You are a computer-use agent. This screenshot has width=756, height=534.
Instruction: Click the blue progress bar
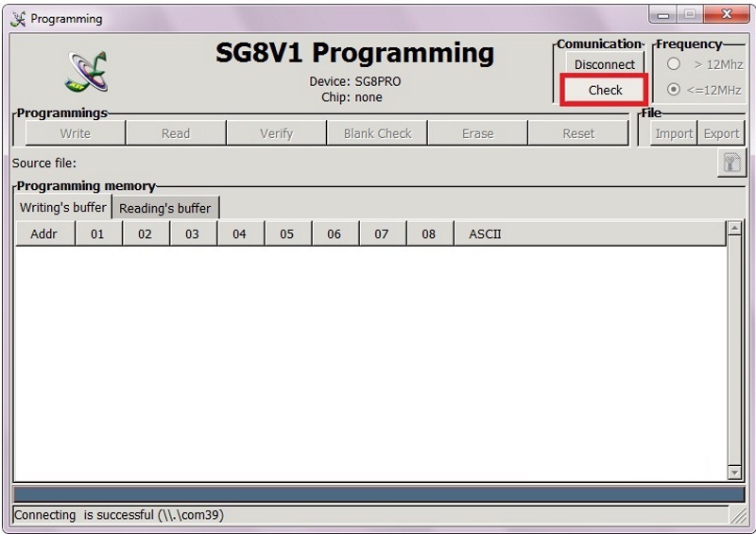[379, 494]
